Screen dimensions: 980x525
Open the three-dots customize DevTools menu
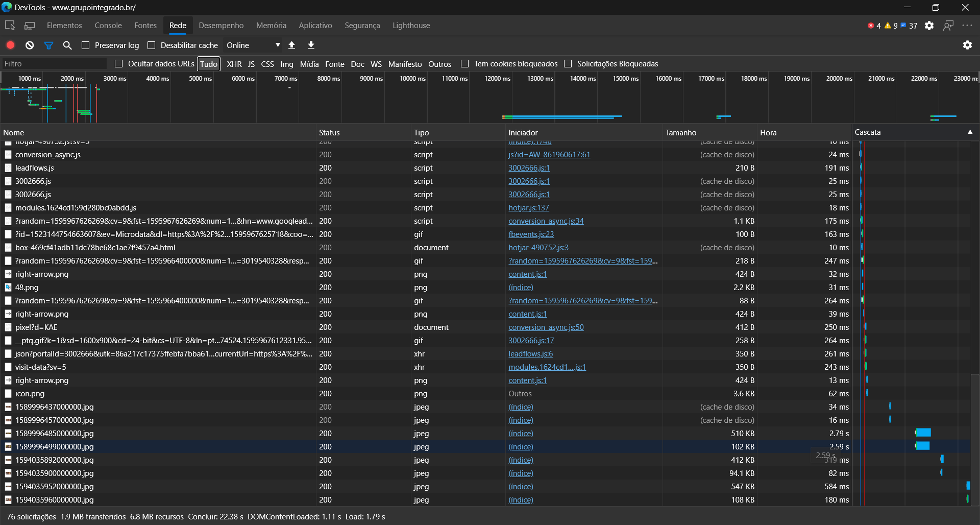click(967, 26)
